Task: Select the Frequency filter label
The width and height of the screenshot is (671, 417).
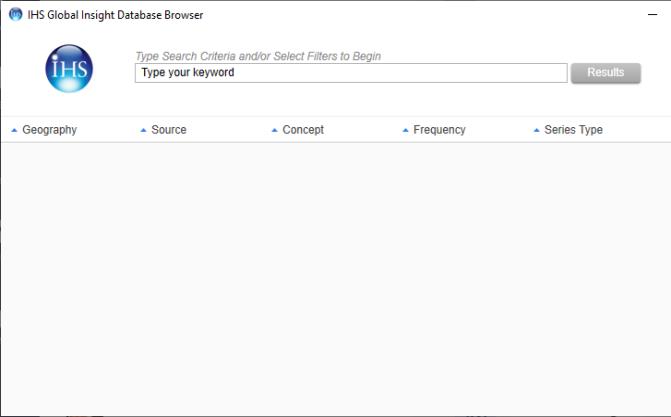Action: click(439, 130)
